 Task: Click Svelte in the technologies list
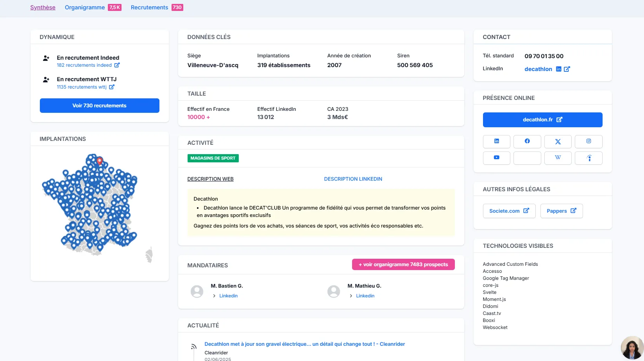[x=489, y=292]
